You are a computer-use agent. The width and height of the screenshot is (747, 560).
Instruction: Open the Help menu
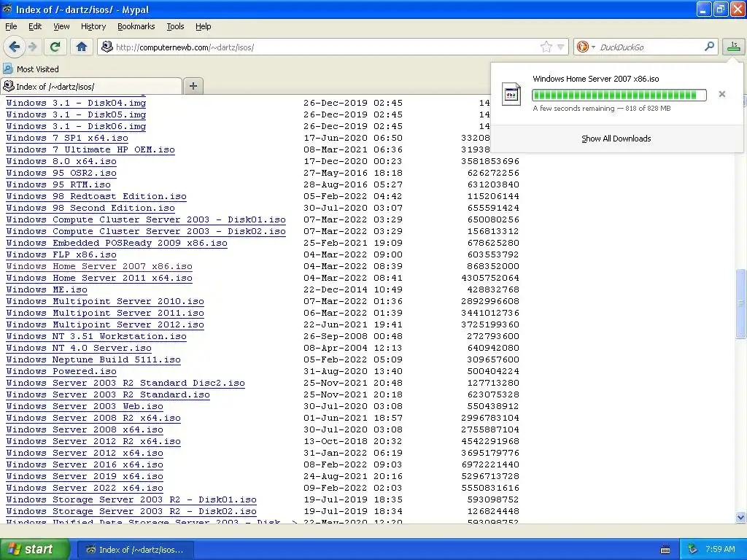pos(203,26)
